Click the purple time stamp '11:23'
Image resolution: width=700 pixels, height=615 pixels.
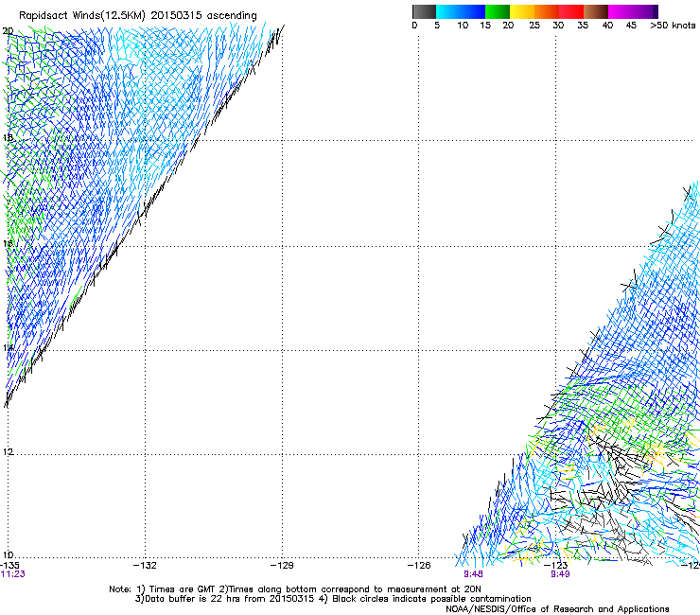pyautogui.click(x=13, y=574)
